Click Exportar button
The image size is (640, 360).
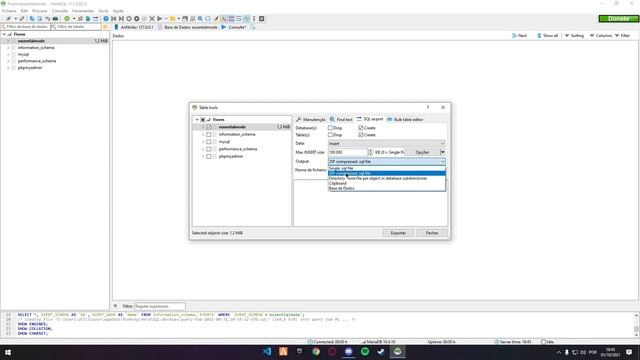tap(398, 233)
